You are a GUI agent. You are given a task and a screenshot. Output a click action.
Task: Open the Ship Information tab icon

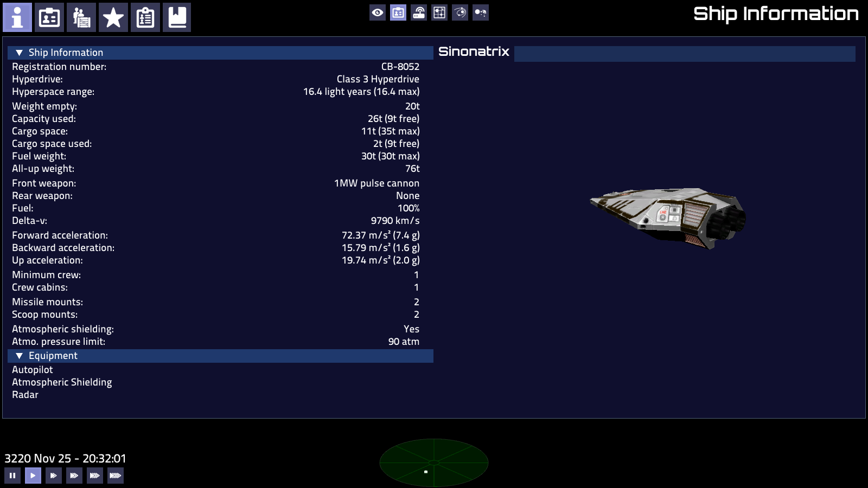pos(17,17)
